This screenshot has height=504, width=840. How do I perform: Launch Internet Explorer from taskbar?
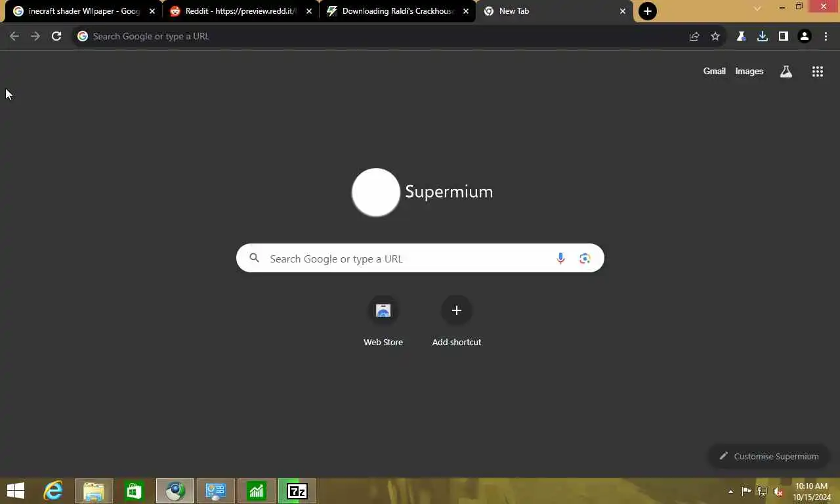click(53, 490)
